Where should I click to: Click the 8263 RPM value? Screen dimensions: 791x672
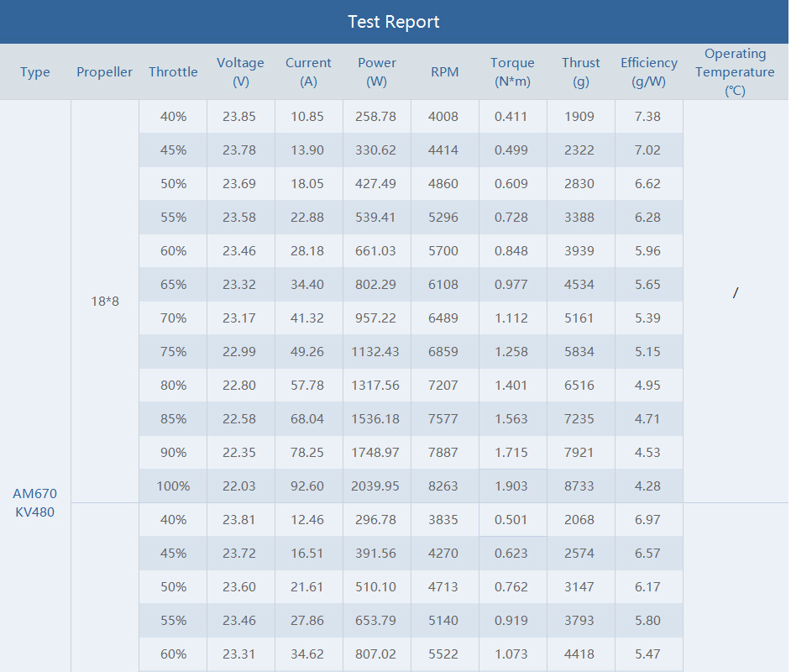(443, 486)
